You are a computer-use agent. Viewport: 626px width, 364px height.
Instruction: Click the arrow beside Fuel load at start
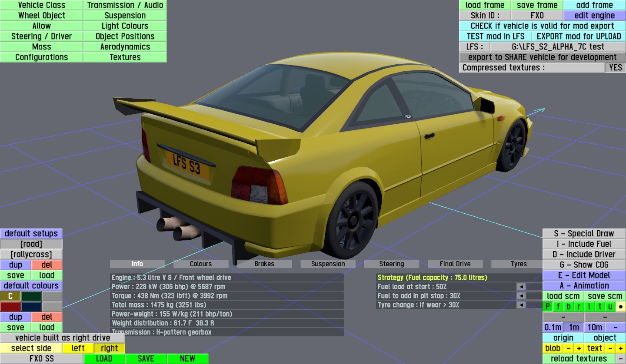521,287
